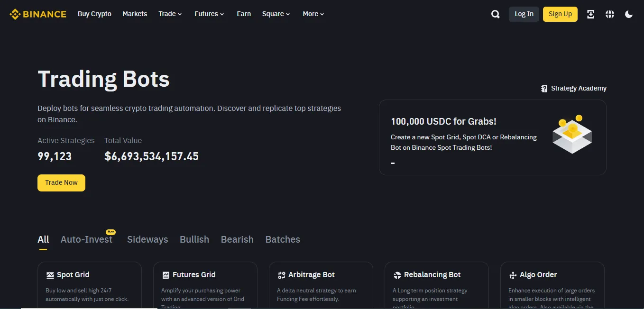
Task: Click the Arbitrage Bot card icon
Action: coord(282,275)
